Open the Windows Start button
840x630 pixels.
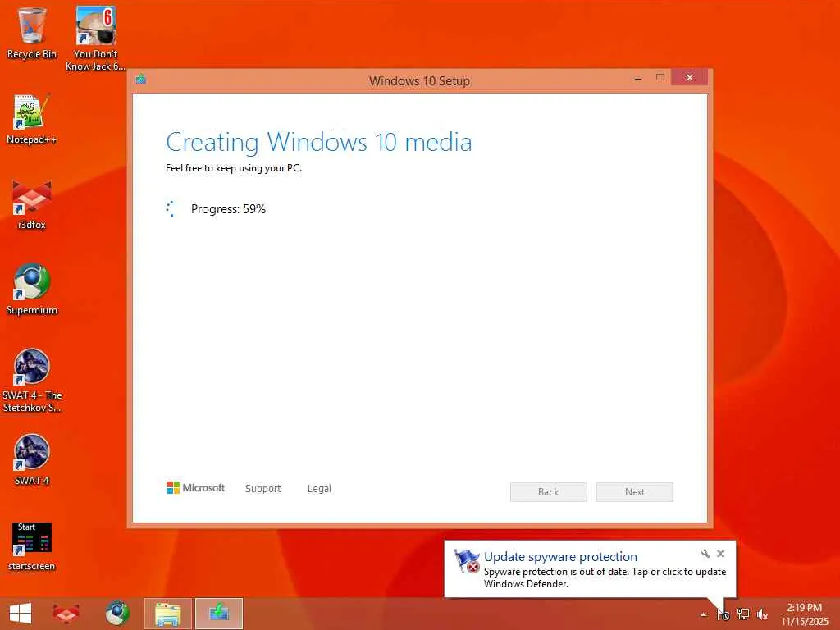point(21,614)
